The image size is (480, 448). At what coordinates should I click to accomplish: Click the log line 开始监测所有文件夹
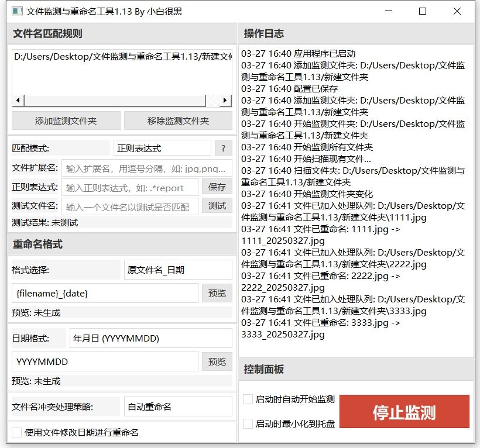pyautogui.click(x=307, y=147)
